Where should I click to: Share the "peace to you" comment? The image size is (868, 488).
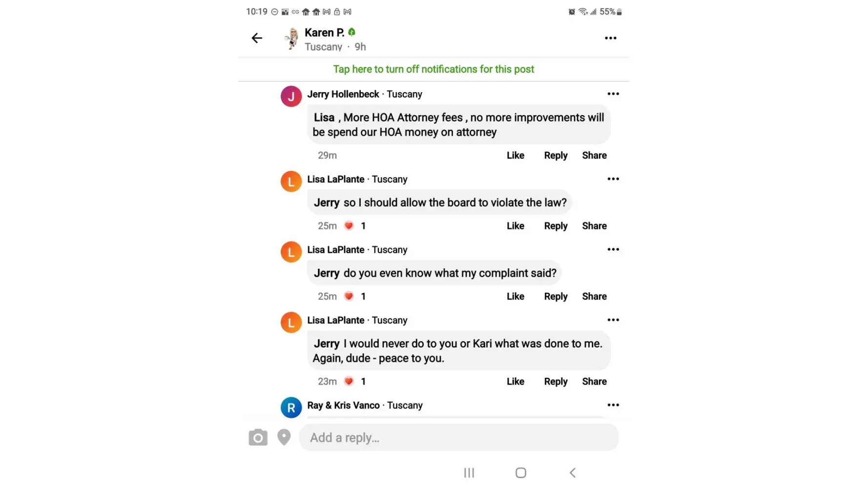[594, 382]
